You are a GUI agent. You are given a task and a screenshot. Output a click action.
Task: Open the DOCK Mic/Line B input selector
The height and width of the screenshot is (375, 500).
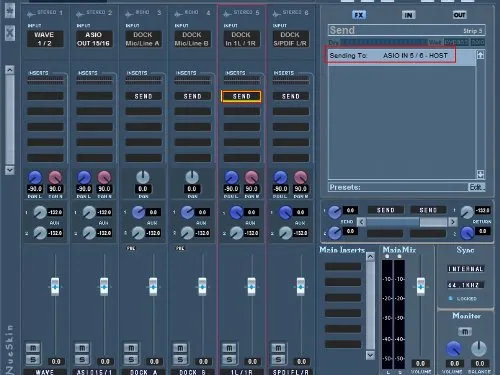192,39
